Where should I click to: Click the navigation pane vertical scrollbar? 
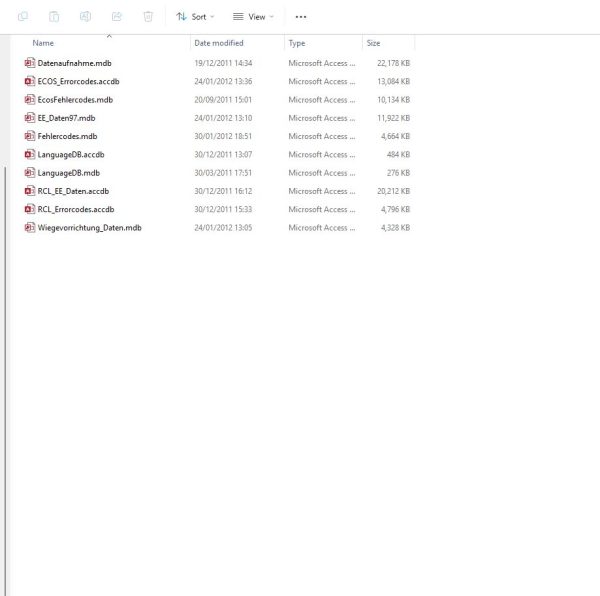coord(5,381)
